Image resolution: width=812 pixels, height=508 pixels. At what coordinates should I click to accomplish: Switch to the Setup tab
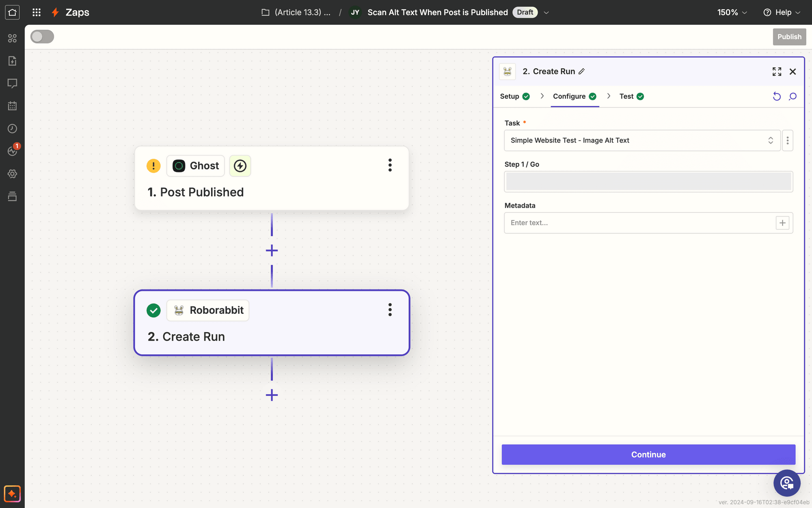[x=515, y=96]
